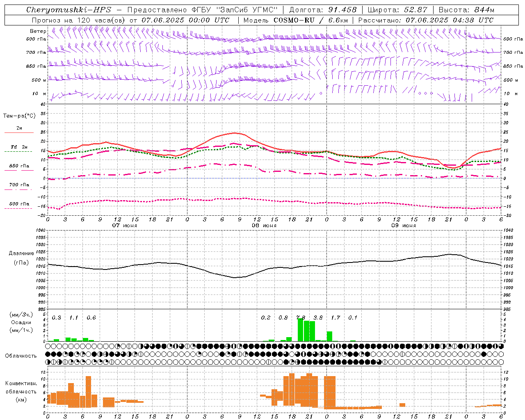Click the Долгота: 91.458 value
Screen dimensions: 525x420
click(323, 10)
